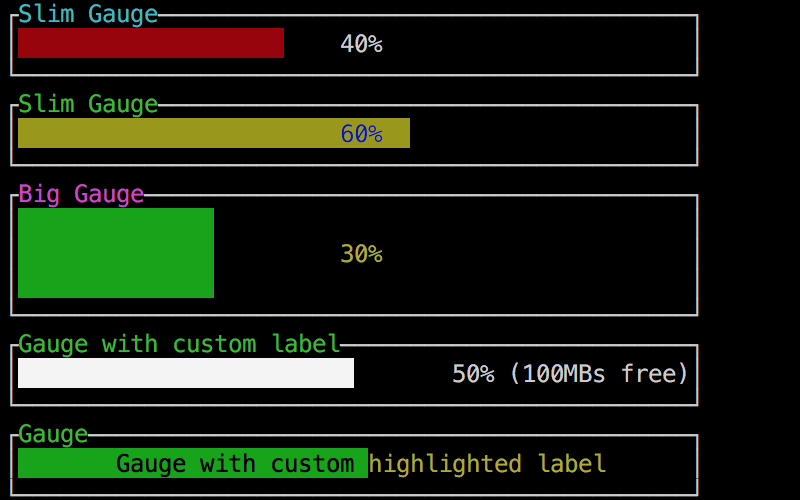Screen dimensions: 800x500
Task: Click the magenta Big Gauge title
Action: point(81,194)
